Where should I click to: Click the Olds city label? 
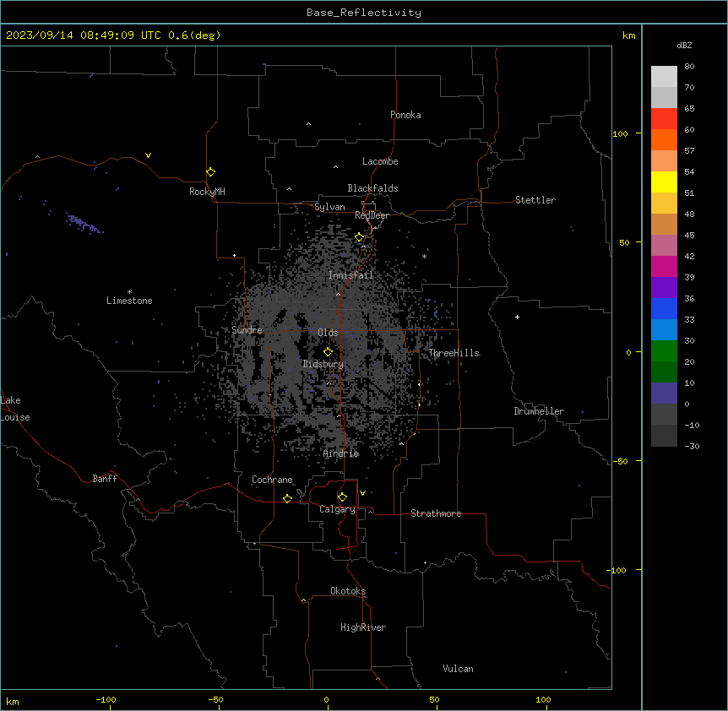pos(328,333)
